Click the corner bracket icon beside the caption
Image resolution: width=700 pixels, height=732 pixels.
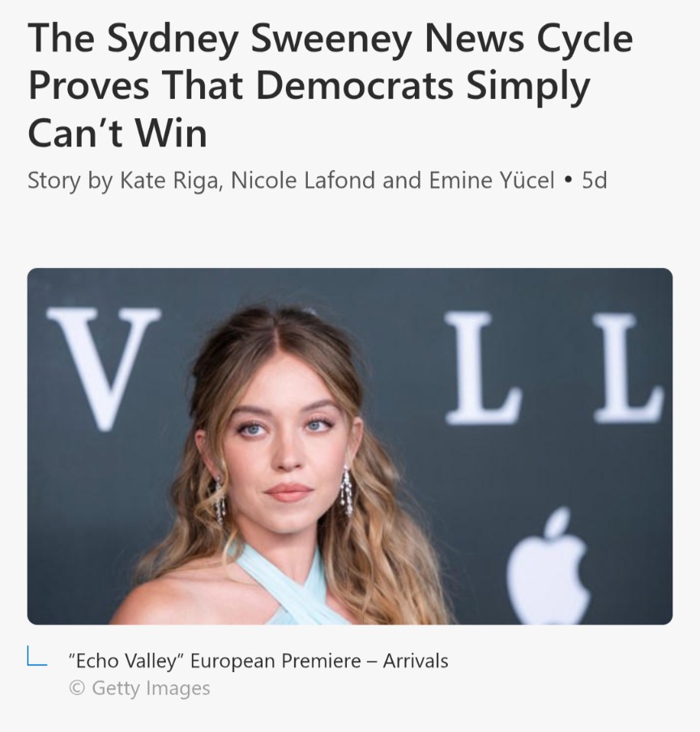tap(36, 656)
